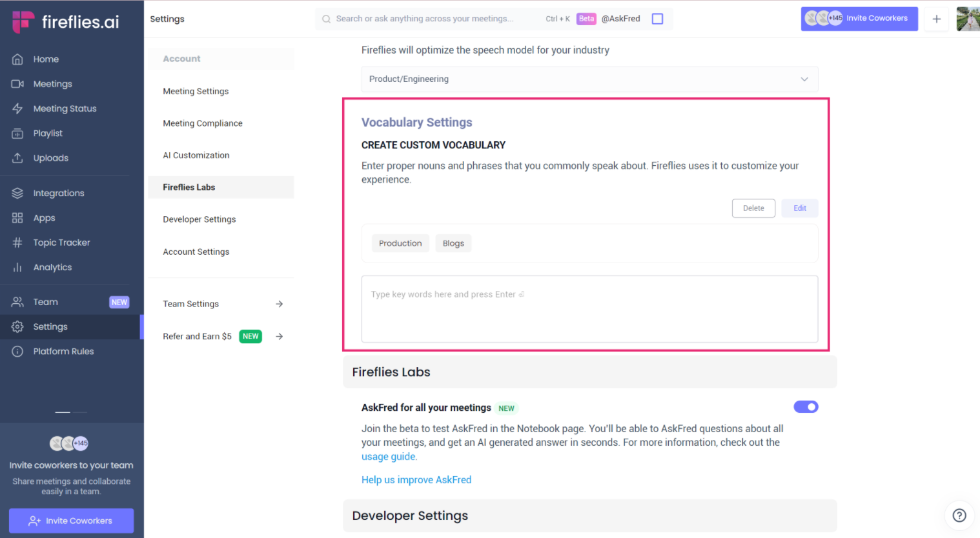Screen dimensions: 980x538
Task: Open the help question mark icon
Action: click(x=959, y=515)
